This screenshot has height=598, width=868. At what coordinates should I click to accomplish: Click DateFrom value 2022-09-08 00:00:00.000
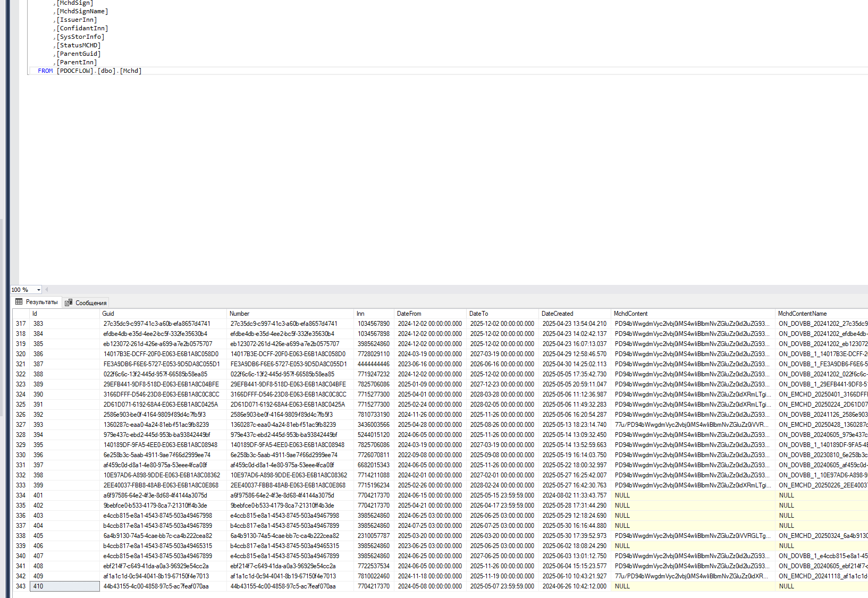coord(431,455)
